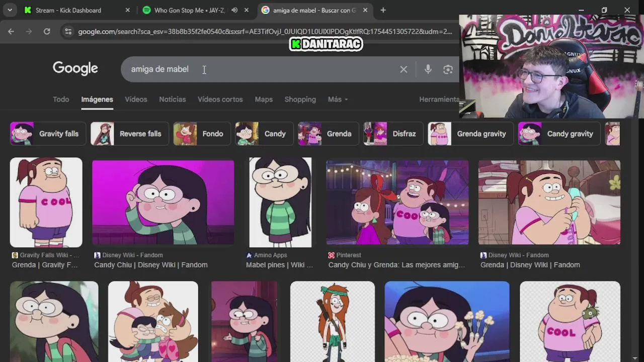Open the Shopping results tab

pyautogui.click(x=300, y=100)
